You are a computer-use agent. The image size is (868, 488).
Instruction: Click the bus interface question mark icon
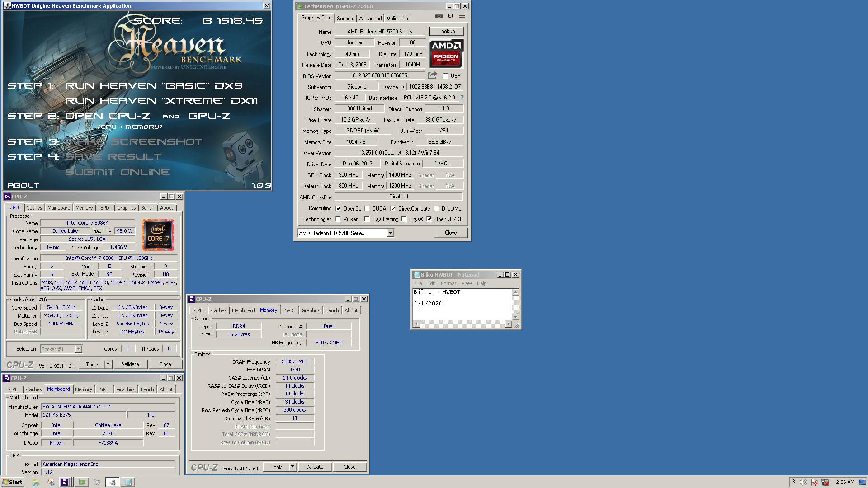point(462,98)
